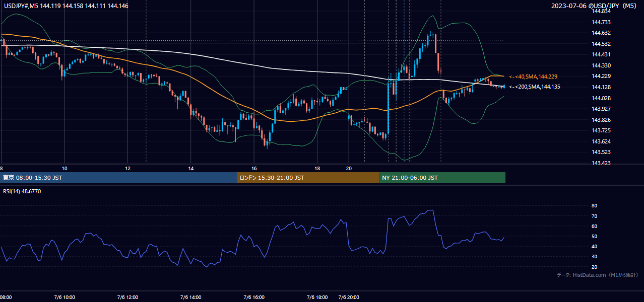Click the RSI 20 level label

click(x=595, y=267)
